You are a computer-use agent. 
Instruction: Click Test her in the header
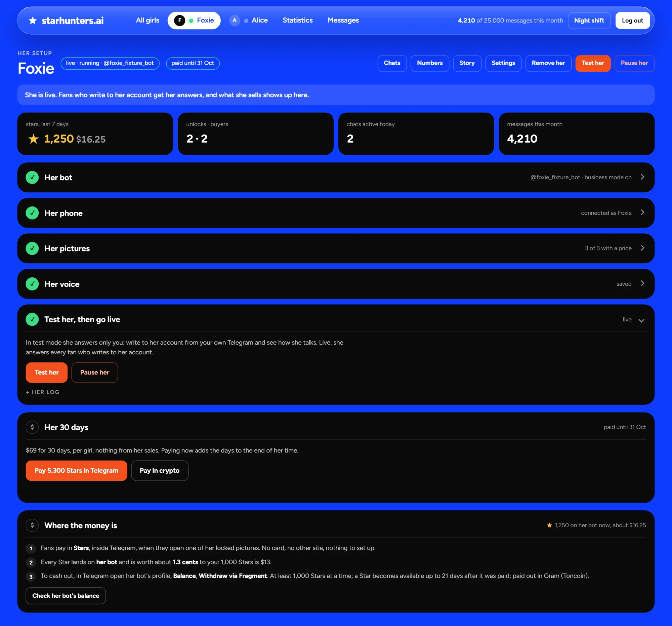pyautogui.click(x=593, y=63)
